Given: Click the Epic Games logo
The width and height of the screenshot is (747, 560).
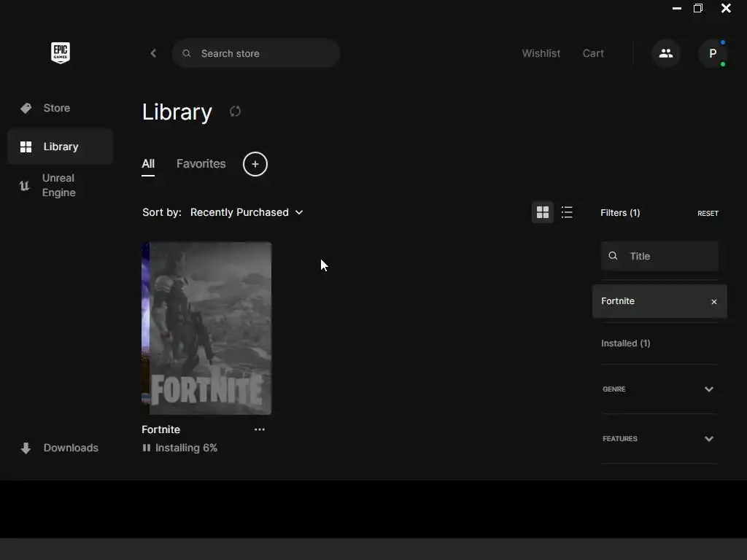Looking at the screenshot, I should (x=61, y=52).
